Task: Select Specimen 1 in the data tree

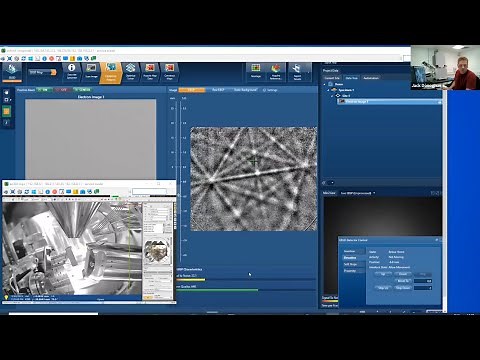Action: point(346,90)
